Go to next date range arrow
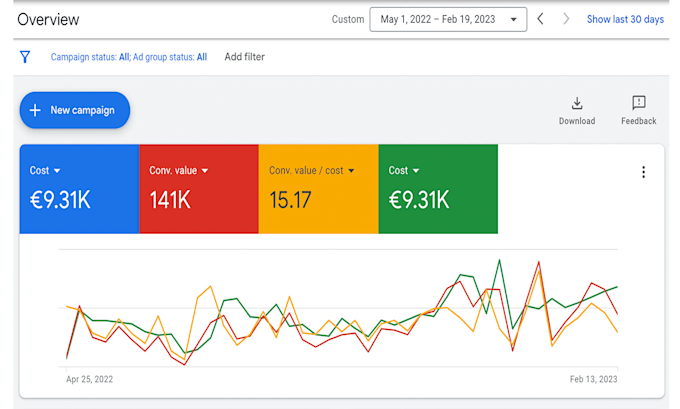Image resolution: width=680 pixels, height=409 pixels. point(566,19)
